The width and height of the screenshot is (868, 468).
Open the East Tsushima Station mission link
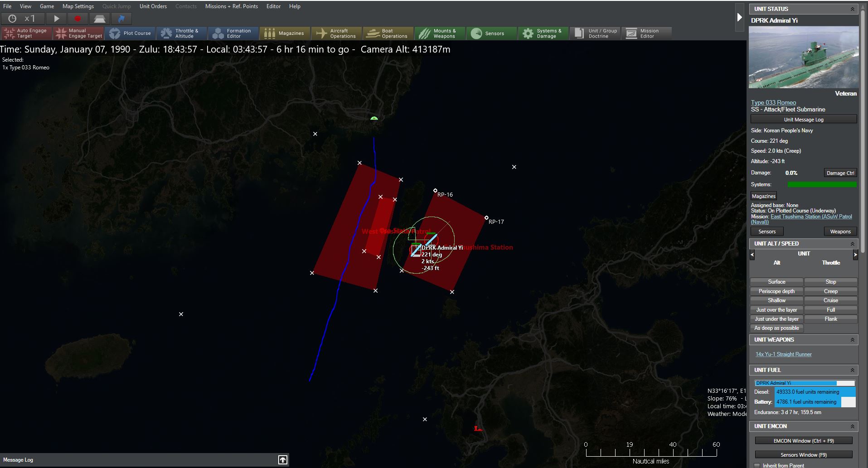[801, 219]
